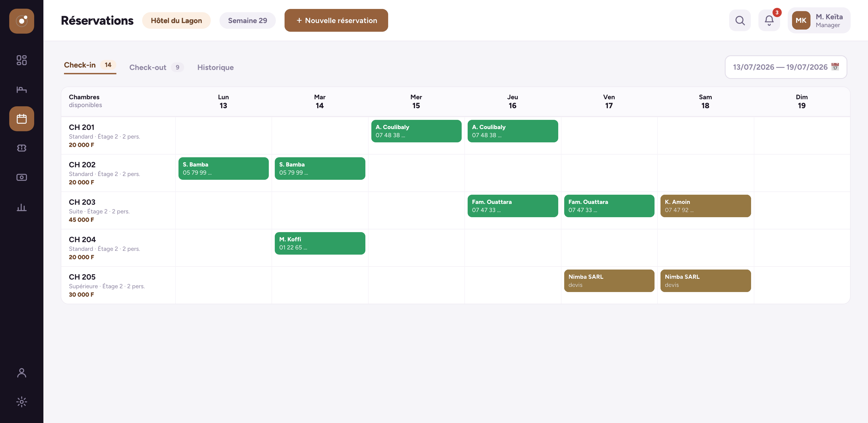Open Semaine 29 week selector

(247, 21)
